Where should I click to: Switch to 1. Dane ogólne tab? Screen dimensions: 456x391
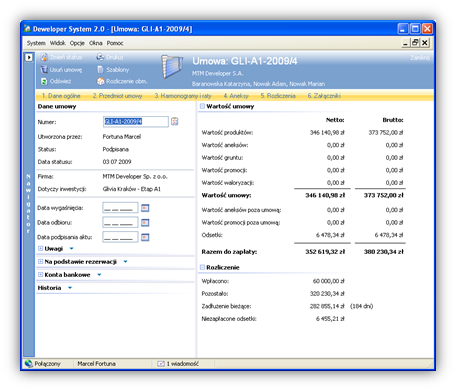click(61, 96)
